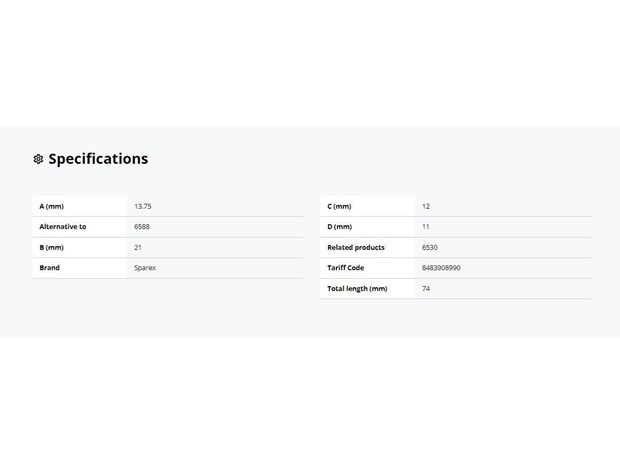Open alternative product 6588
Screen dimensions: 620x465
(142, 227)
